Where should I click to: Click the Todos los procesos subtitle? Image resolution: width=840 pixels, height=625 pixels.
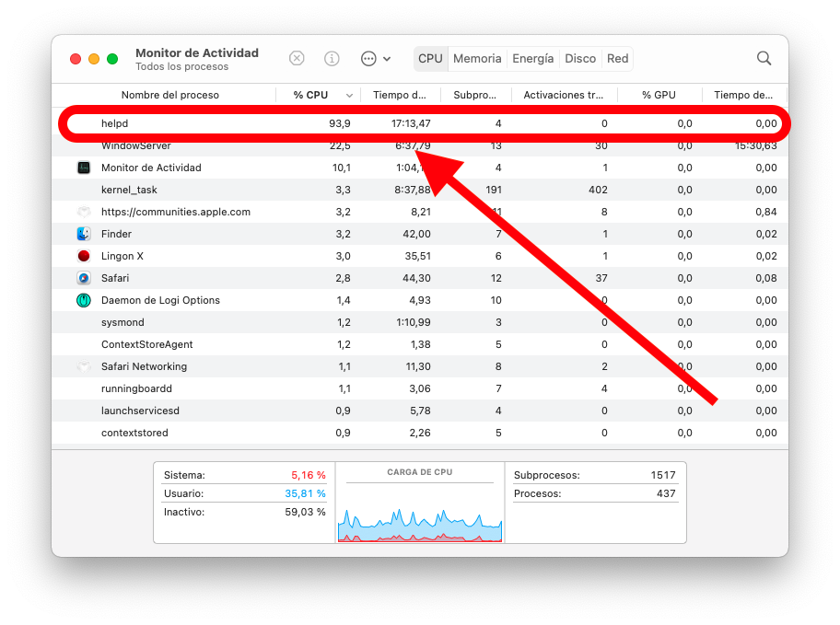pyautogui.click(x=181, y=66)
